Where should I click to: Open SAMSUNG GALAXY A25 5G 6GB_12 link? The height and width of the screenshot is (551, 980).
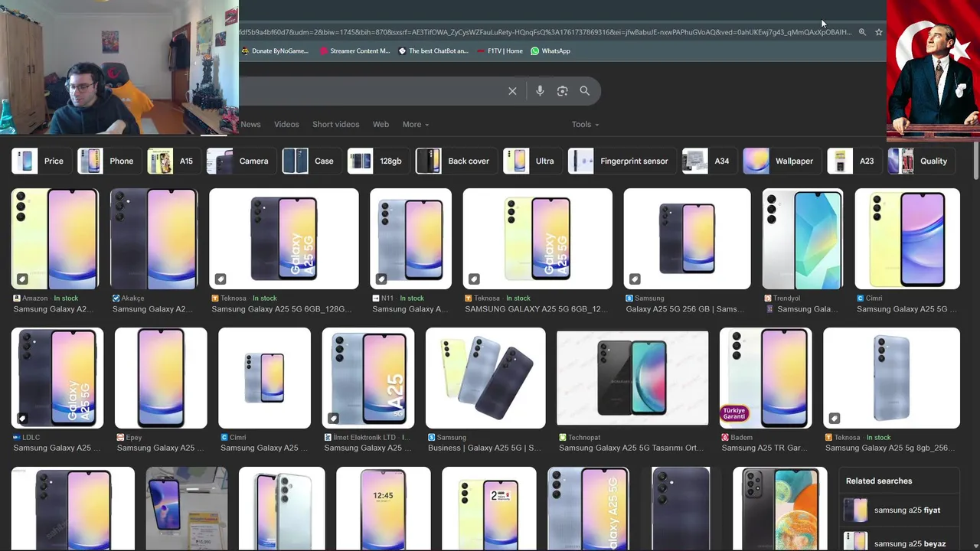coord(536,309)
